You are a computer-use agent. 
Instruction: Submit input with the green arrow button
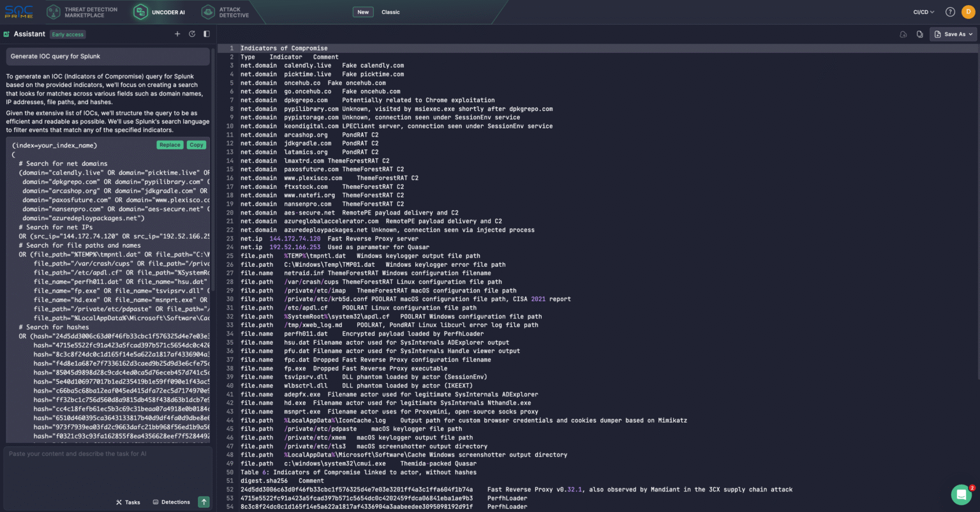click(204, 502)
